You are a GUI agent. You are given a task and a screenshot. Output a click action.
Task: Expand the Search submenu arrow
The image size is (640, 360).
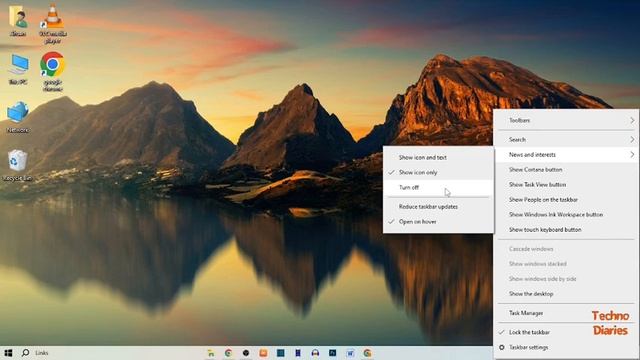(632, 140)
